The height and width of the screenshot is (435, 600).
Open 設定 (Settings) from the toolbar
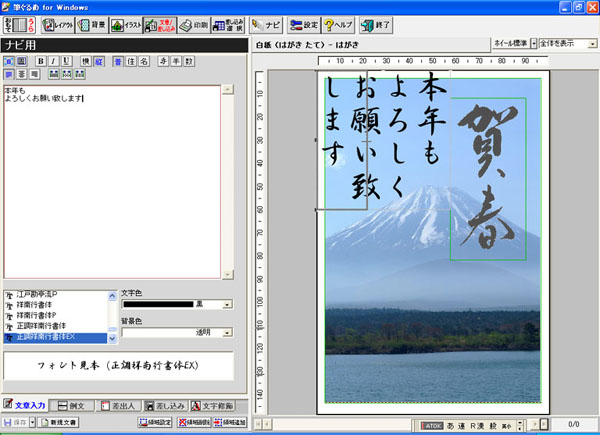[x=303, y=24]
